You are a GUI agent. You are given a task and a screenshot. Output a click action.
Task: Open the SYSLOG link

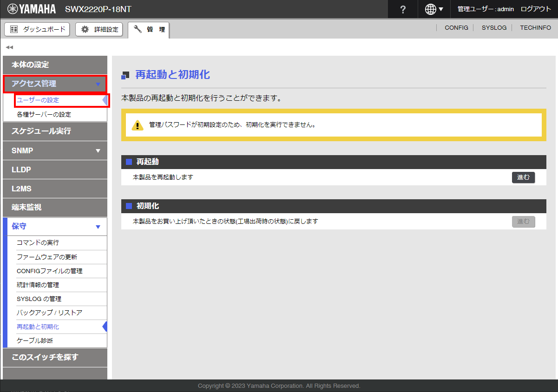(x=494, y=28)
